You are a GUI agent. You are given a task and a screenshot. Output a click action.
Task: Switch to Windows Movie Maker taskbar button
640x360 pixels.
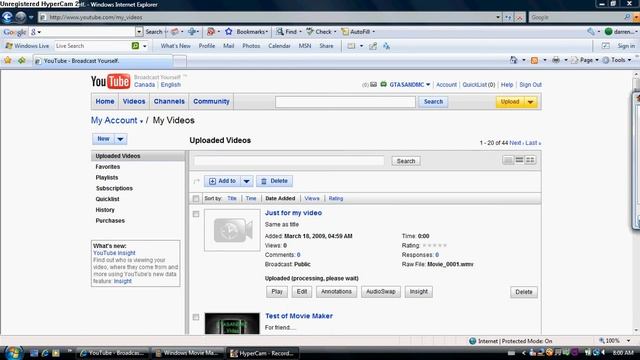[188, 353]
